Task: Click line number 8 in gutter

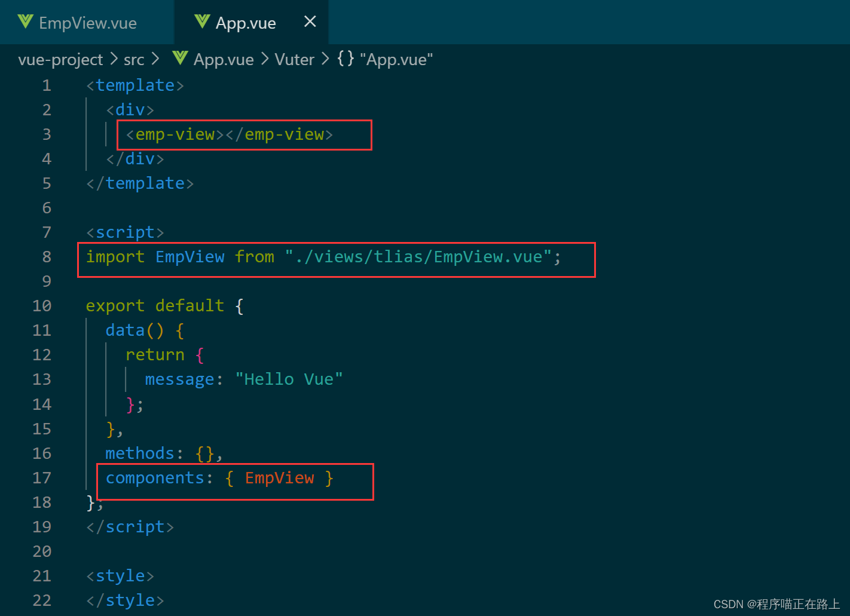Action: (x=47, y=257)
